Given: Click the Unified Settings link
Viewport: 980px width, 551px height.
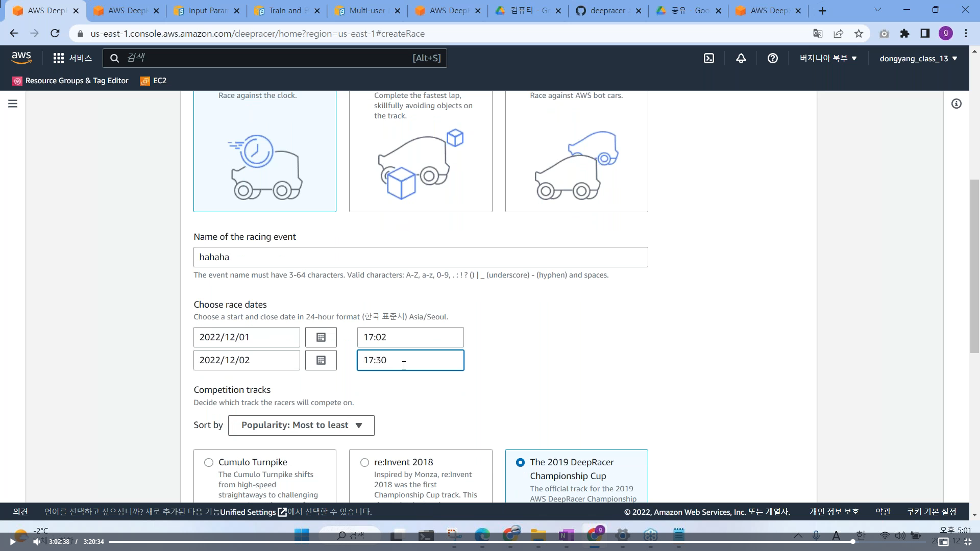Looking at the screenshot, I should tap(248, 512).
